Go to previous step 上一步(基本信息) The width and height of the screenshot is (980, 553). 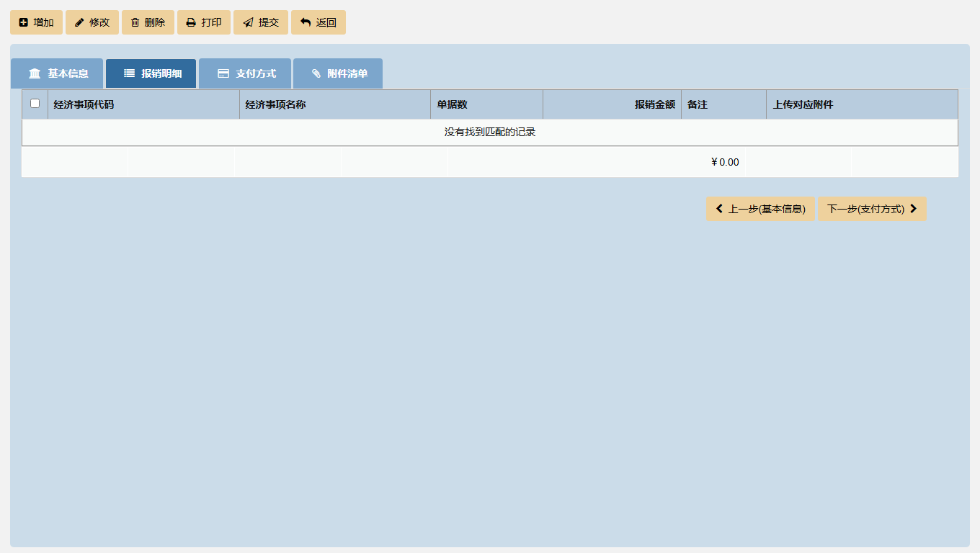[760, 209]
